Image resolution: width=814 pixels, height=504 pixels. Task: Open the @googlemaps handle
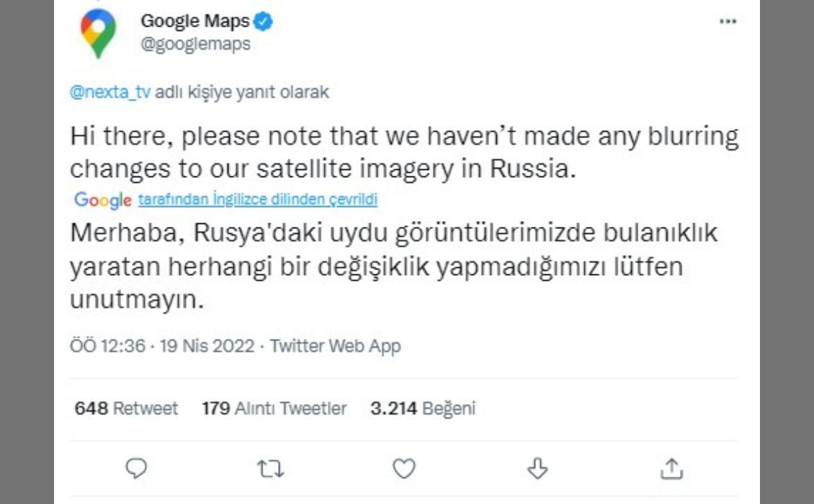tap(195, 44)
